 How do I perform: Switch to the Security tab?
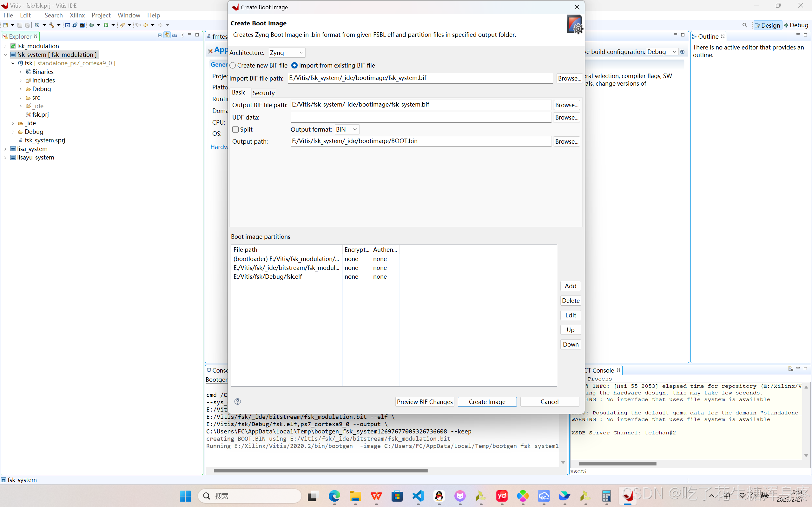point(264,93)
